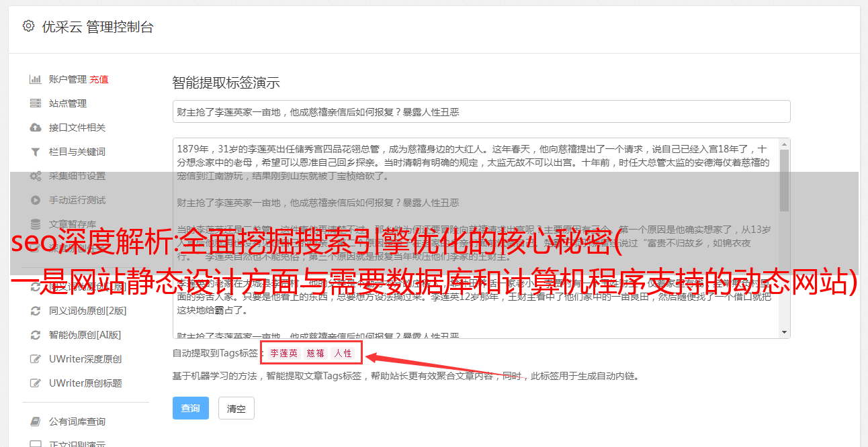Open the 充值 recharge link
The height and width of the screenshot is (447, 868).
(x=99, y=79)
